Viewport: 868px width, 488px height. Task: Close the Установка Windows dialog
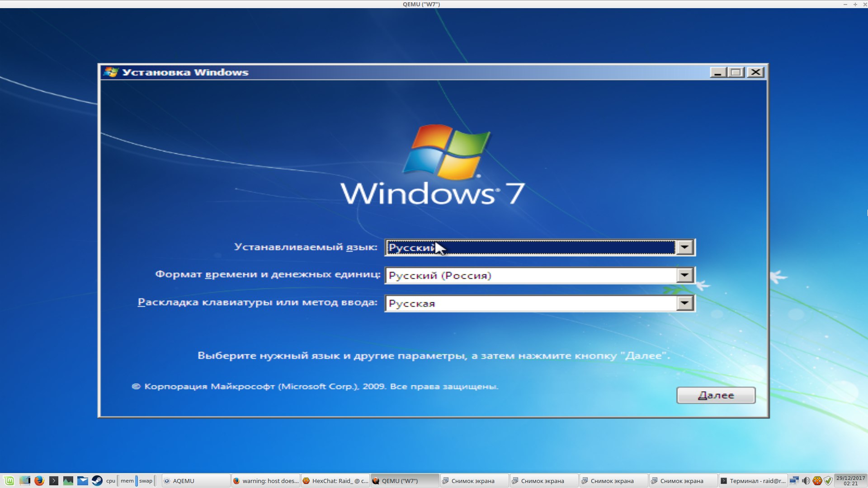pyautogui.click(x=756, y=72)
